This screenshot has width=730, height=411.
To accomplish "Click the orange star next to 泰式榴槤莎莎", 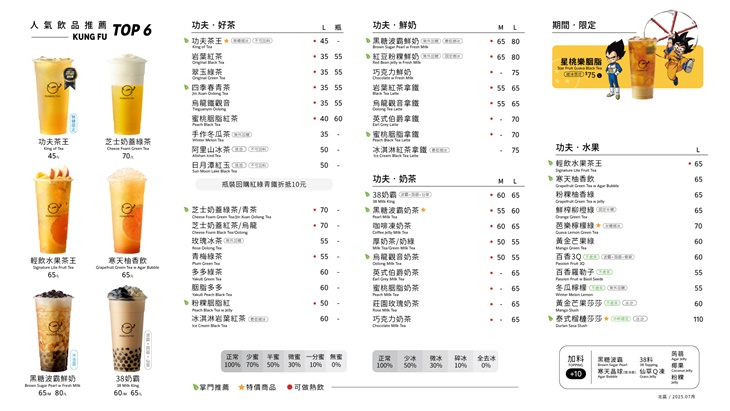I will [x=607, y=318].
